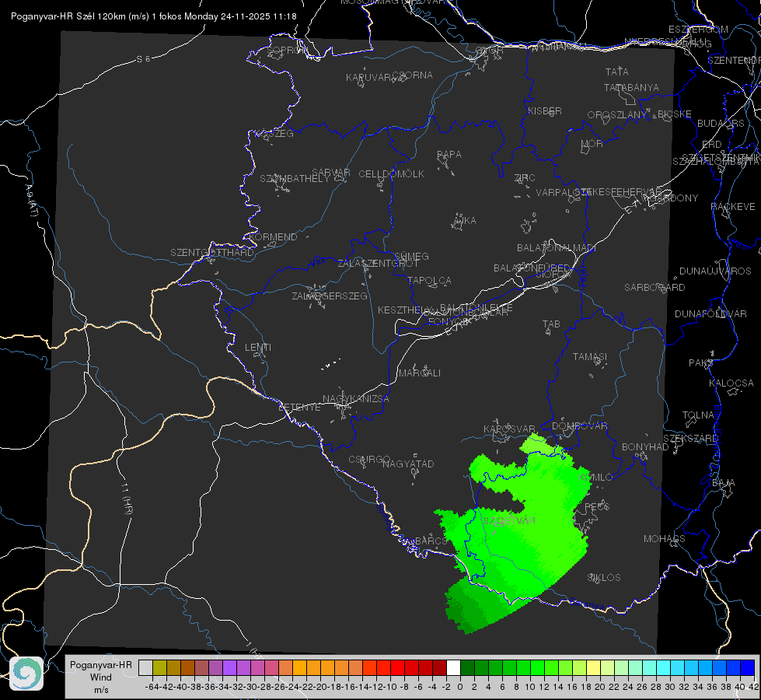The image size is (761, 700).
Task: Select the deep blue rightmost legend swatch
Action: point(748,667)
